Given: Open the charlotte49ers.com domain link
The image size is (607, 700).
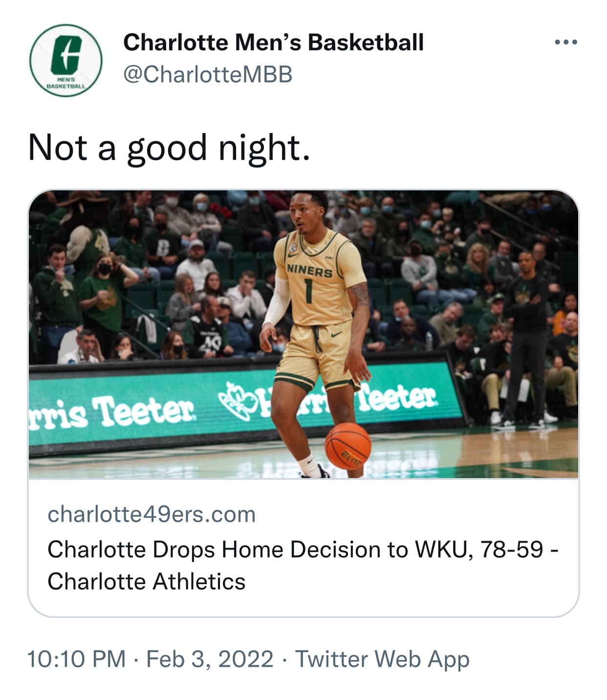Looking at the screenshot, I should tap(152, 514).
